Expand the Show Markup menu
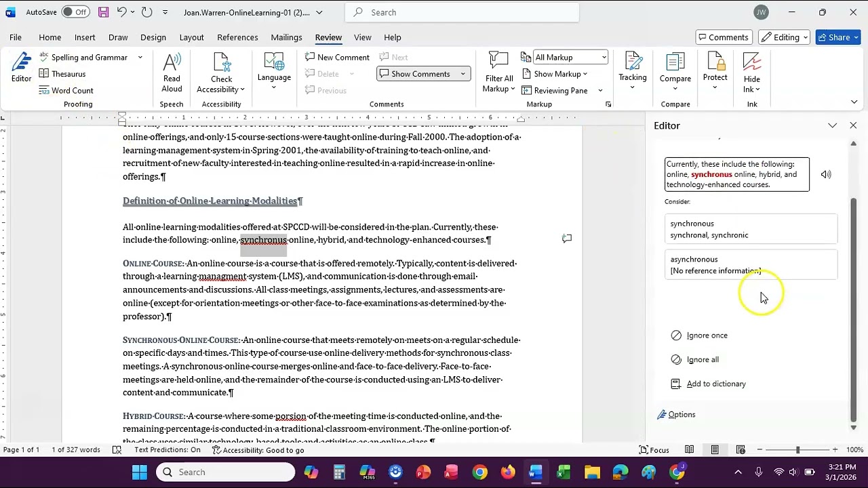Image resolution: width=868 pixels, height=488 pixels. point(555,74)
